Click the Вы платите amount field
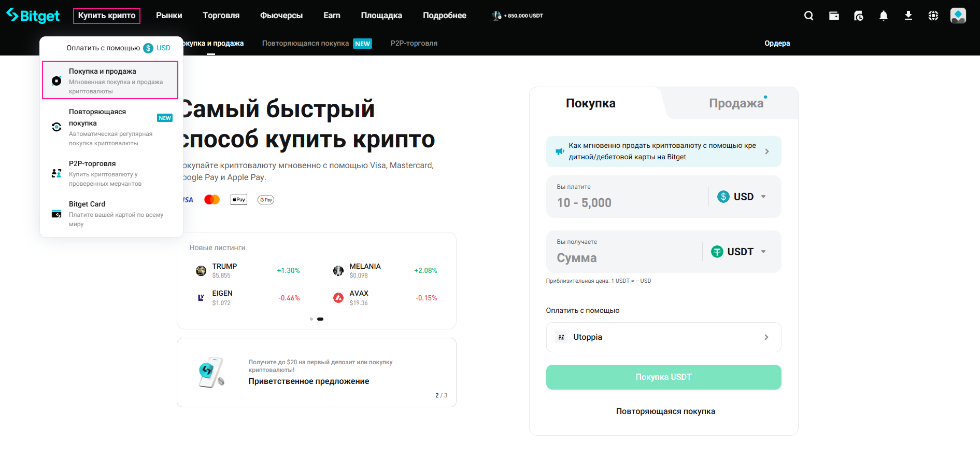The image size is (980, 455). point(627,203)
